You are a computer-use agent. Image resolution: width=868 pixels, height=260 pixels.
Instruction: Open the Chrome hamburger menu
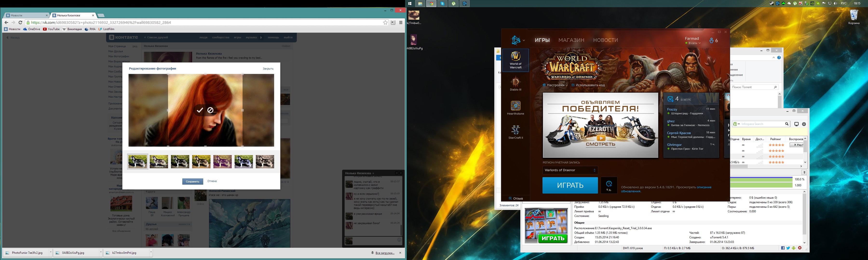click(401, 23)
